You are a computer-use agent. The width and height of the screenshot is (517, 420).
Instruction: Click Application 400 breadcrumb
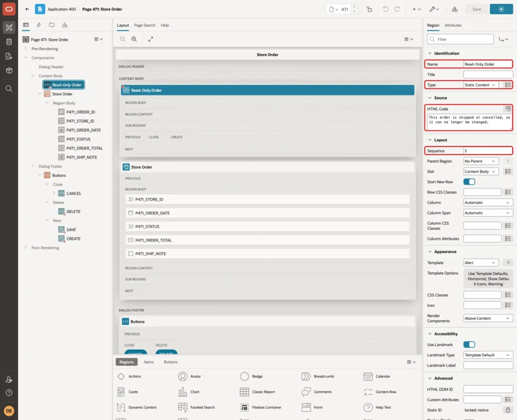62,9
